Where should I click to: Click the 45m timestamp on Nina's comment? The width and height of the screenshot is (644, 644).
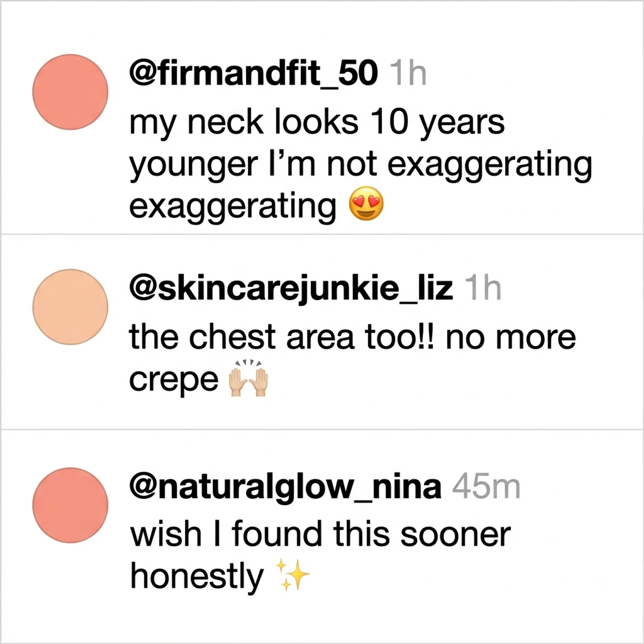[486, 488]
